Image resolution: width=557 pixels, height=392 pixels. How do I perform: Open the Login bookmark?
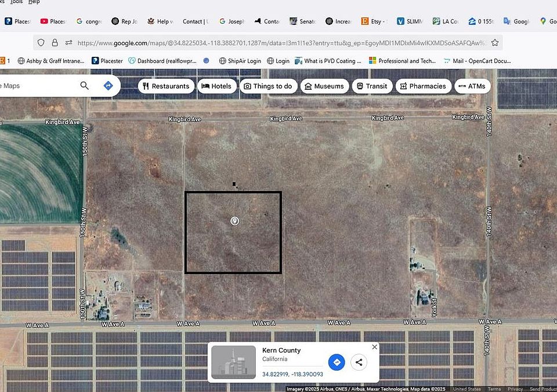(x=278, y=61)
